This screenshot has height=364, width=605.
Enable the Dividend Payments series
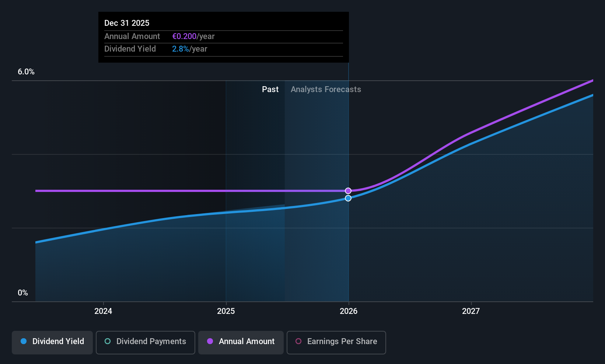tap(146, 342)
